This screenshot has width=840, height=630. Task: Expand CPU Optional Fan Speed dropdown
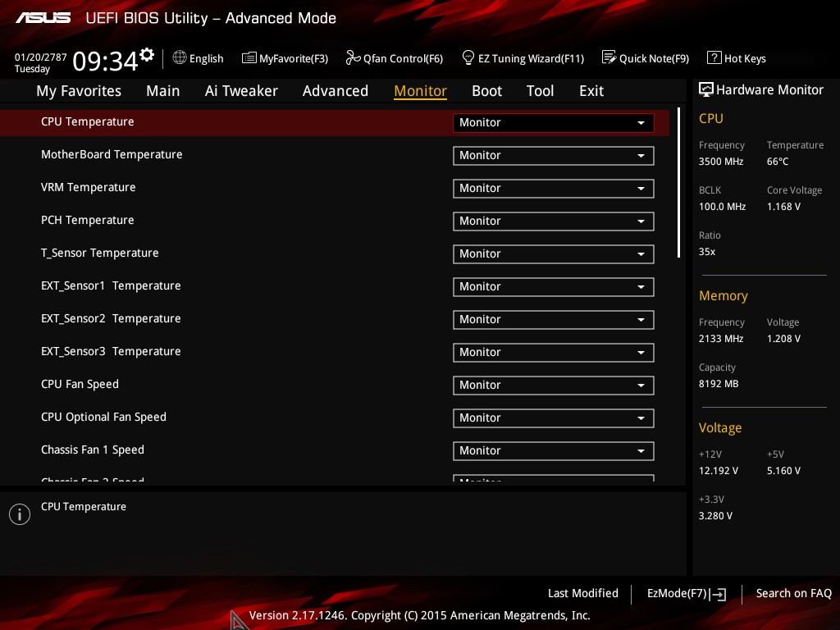(x=554, y=418)
